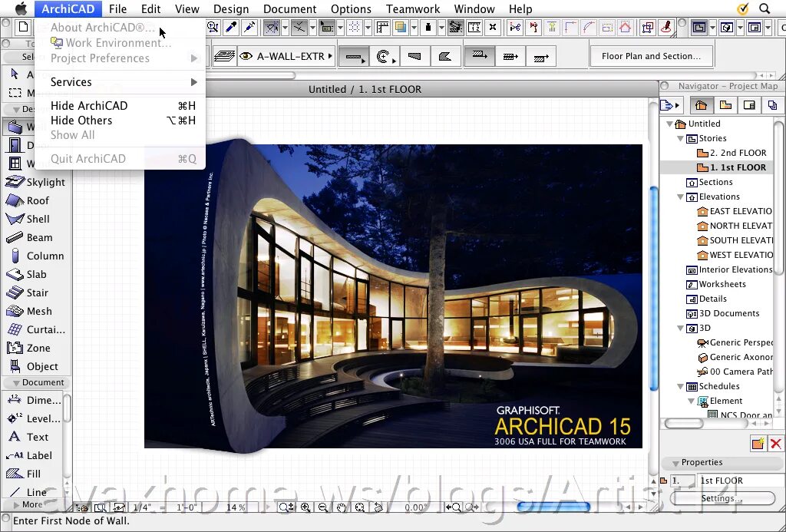Click the eyedropper Pick Up Parameters icon
This screenshot has height=532, width=786.
point(231,27)
